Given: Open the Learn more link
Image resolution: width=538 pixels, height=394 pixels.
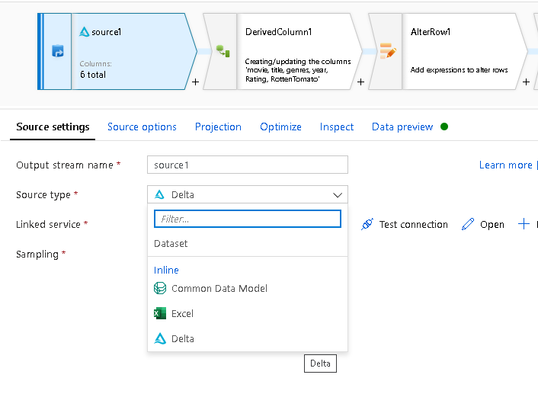Looking at the screenshot, I should 505,165.
